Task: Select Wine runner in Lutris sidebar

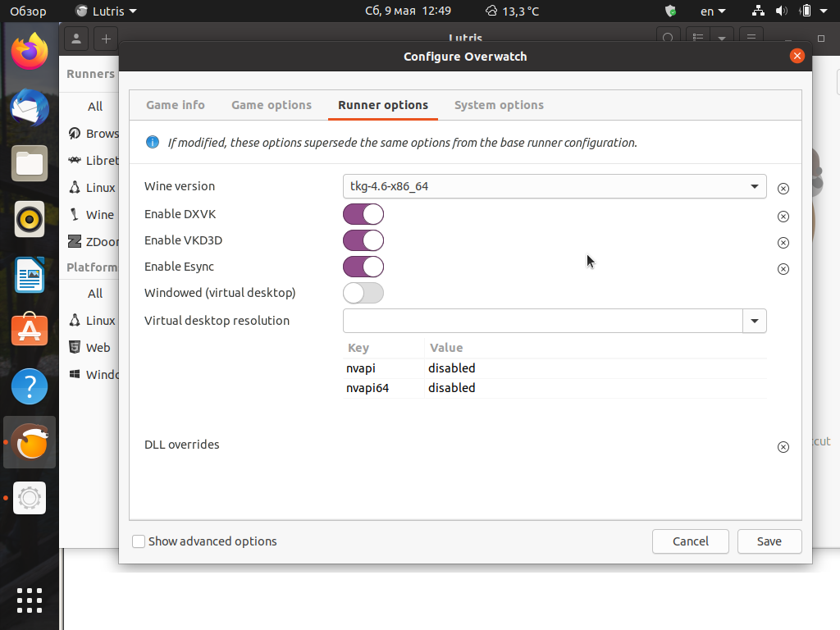Action: [x=90, y=215]
